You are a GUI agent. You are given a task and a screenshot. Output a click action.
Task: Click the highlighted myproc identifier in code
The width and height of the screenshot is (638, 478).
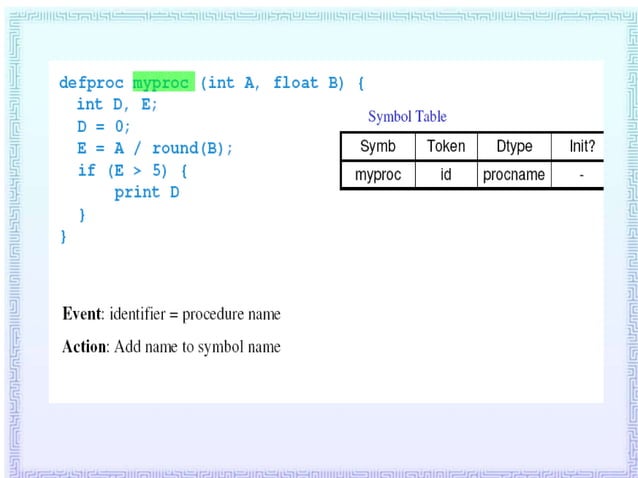coord(164,82)
